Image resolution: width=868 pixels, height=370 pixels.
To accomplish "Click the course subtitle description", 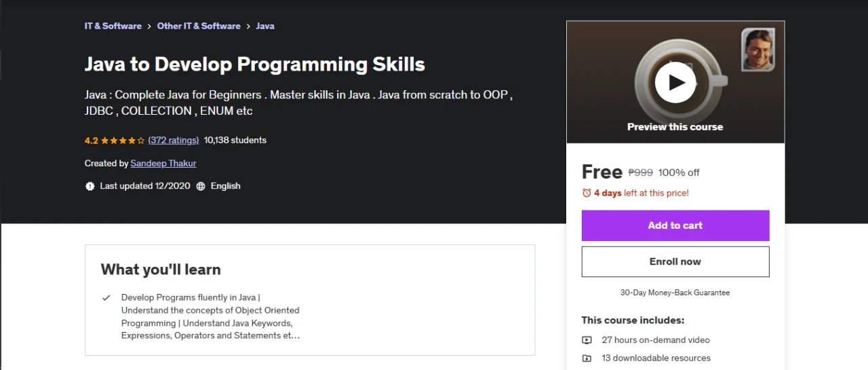I will click(298, 103).
